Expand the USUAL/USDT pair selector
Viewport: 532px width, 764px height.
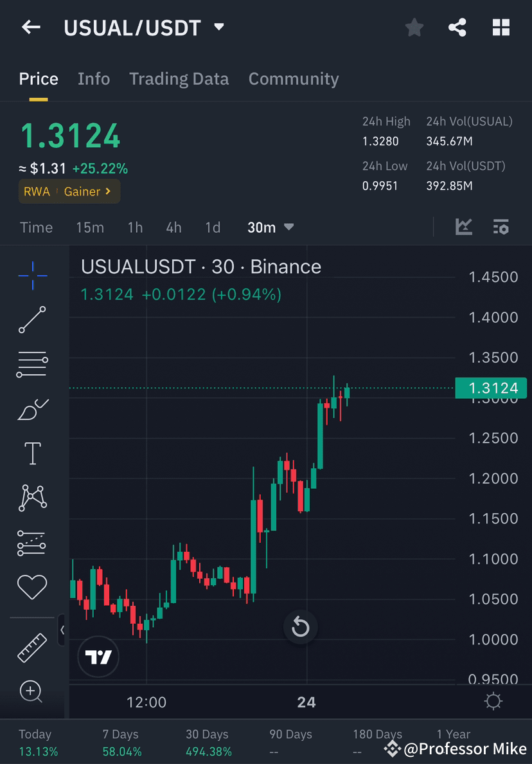[x=218, y=28]
